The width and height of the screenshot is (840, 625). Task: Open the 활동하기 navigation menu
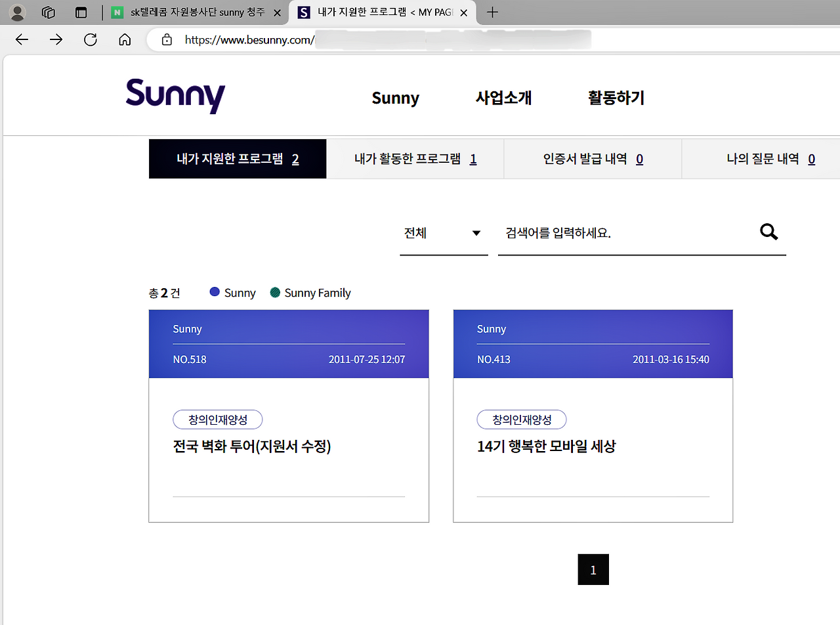tap(616, 98)
